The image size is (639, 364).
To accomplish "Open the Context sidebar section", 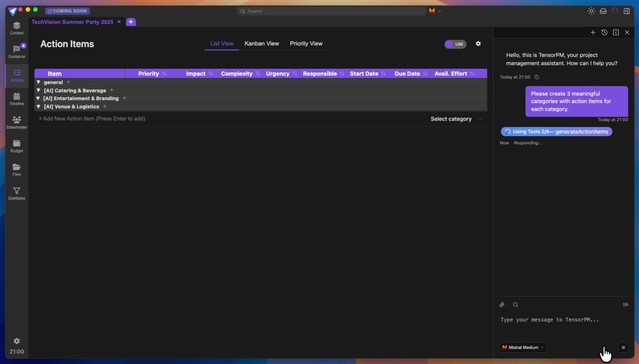I will click(17, 28).
